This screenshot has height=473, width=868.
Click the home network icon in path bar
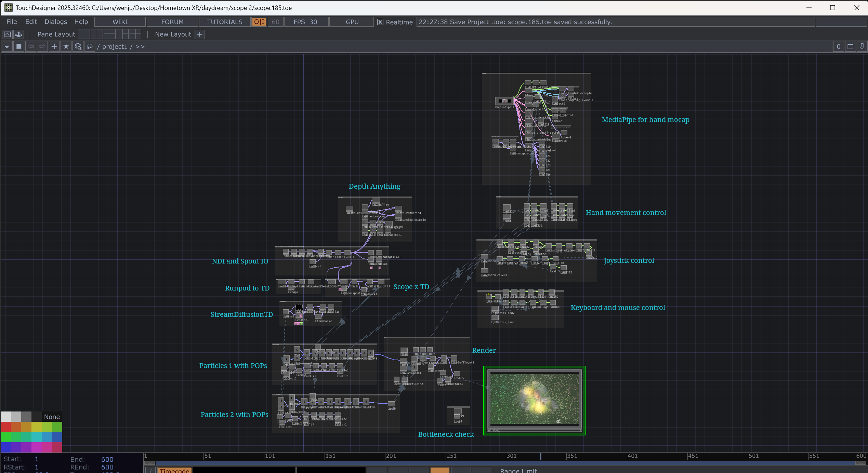pyautogui.click(x=90, y=46)
